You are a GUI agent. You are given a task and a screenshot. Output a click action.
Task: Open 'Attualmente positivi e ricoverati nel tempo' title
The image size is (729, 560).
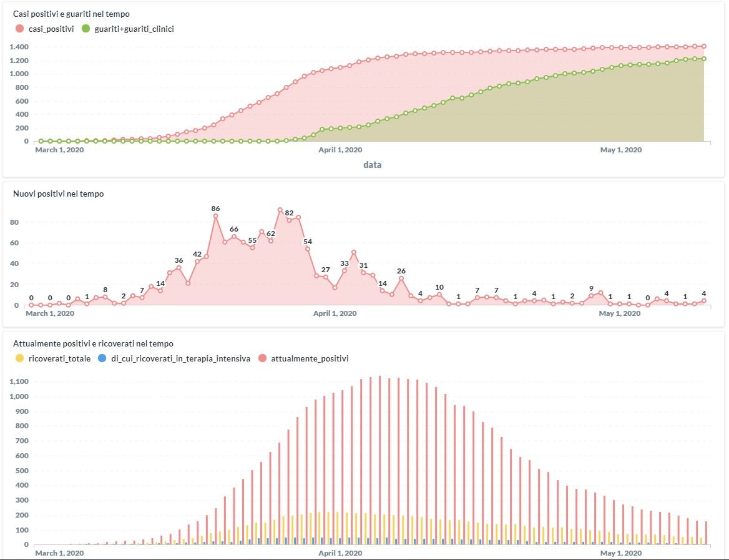coord(93,343)
